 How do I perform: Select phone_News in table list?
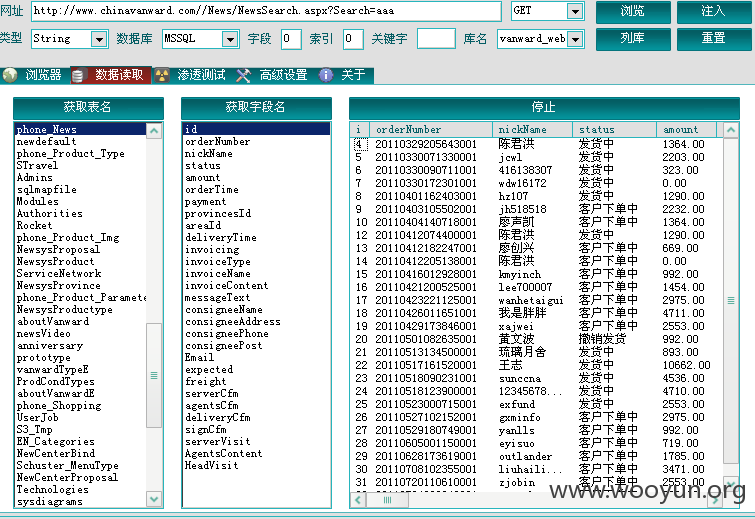click(x=80, y=129)
